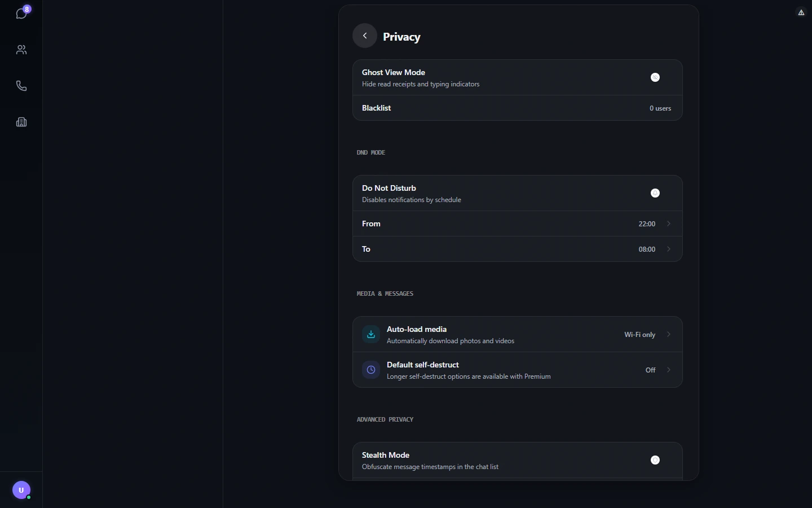Open the Blacklist users row
The height and width of the screenshot is (508, 812).
coord(518,108)
